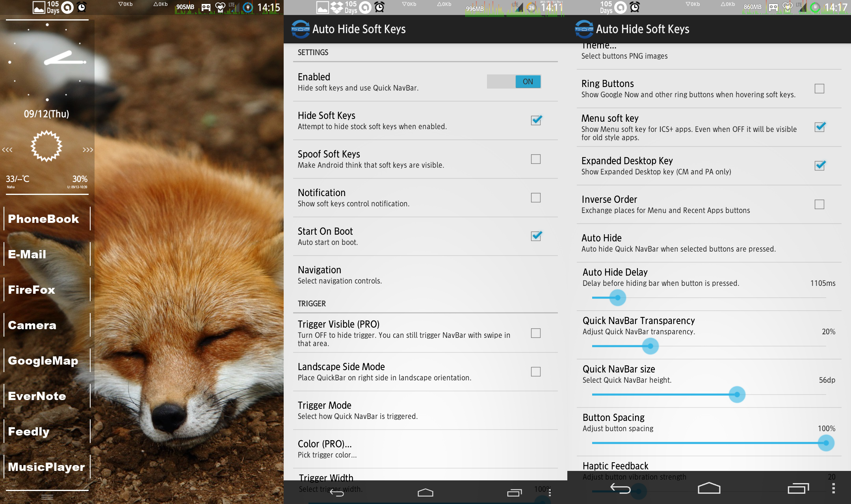Go to next weather day with >>> arrow
Screen dimensions: 851x504
coord(87,150)
